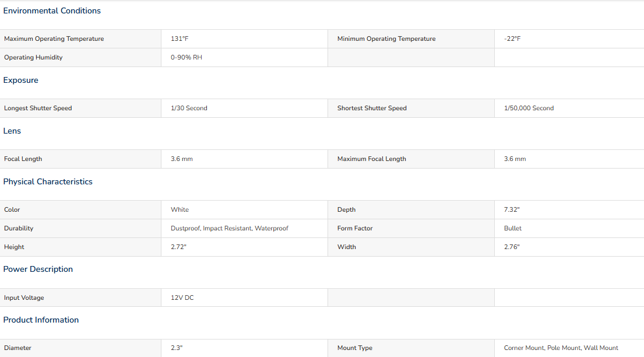Click the Height label cell
The image size is (644, 357).
15,247
